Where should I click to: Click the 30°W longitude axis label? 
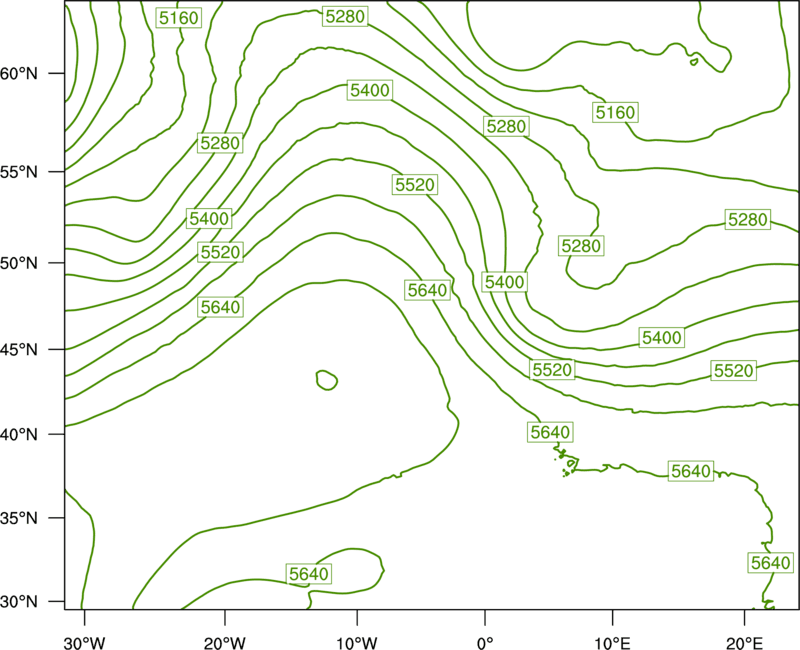85,643
